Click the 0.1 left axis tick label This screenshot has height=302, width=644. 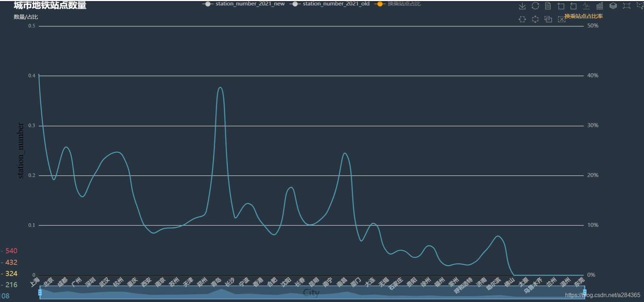pos(32,225)
